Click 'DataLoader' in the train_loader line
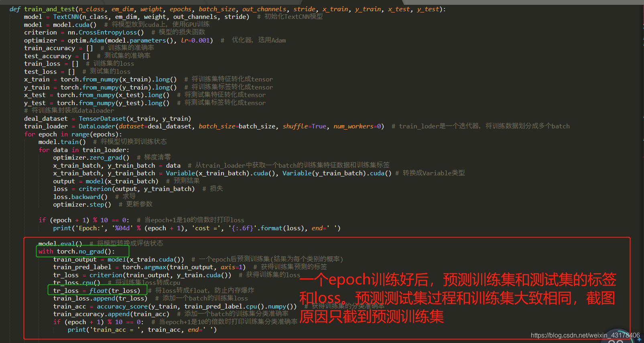The width and height of the screenshot is (644, 343). coord(97,126)
